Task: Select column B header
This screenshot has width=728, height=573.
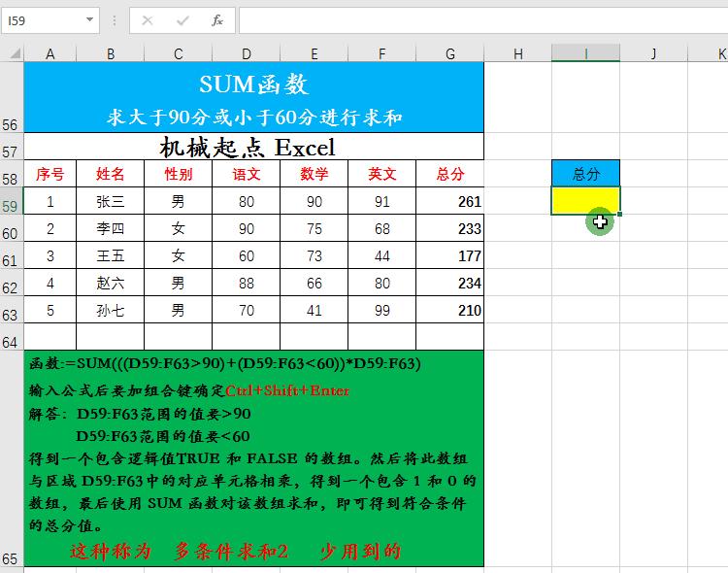Action: click(x=111, y=54)
